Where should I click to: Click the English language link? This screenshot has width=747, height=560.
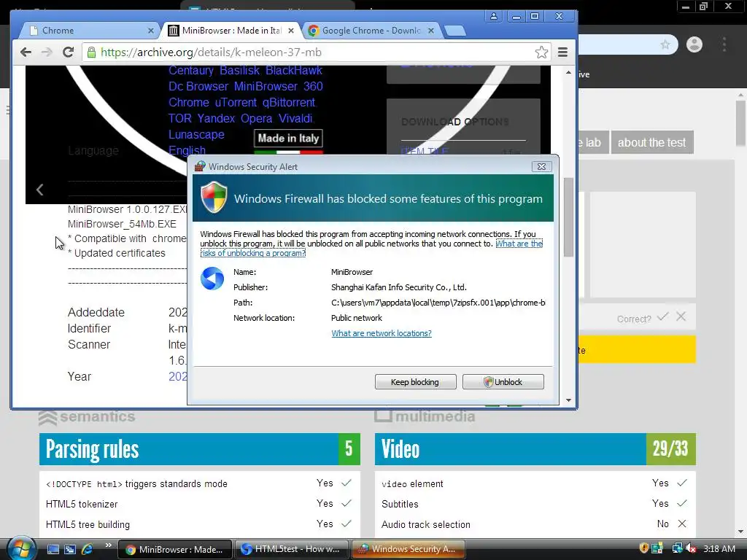pos(187,150)
